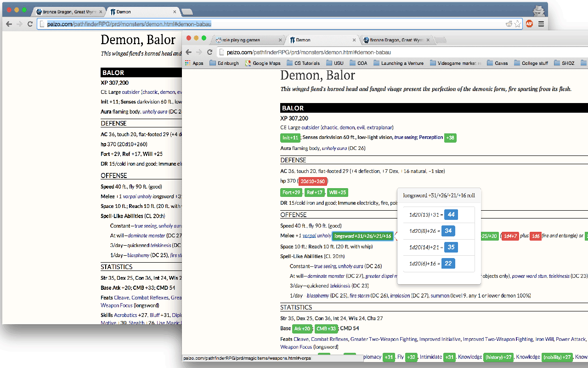Roll Atk +20 base attack button
The height and width of the screenshot is (368, 588).
click(x=303, y=328)
